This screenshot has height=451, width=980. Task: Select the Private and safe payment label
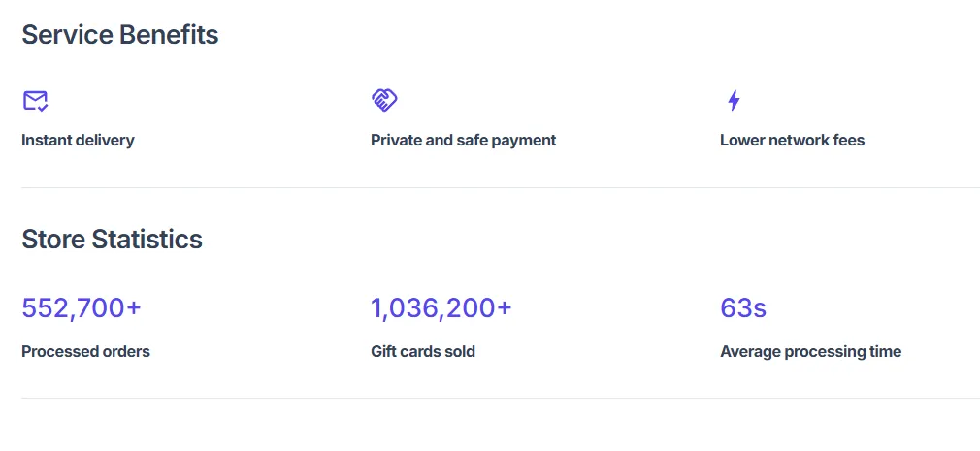coord(463,140)
